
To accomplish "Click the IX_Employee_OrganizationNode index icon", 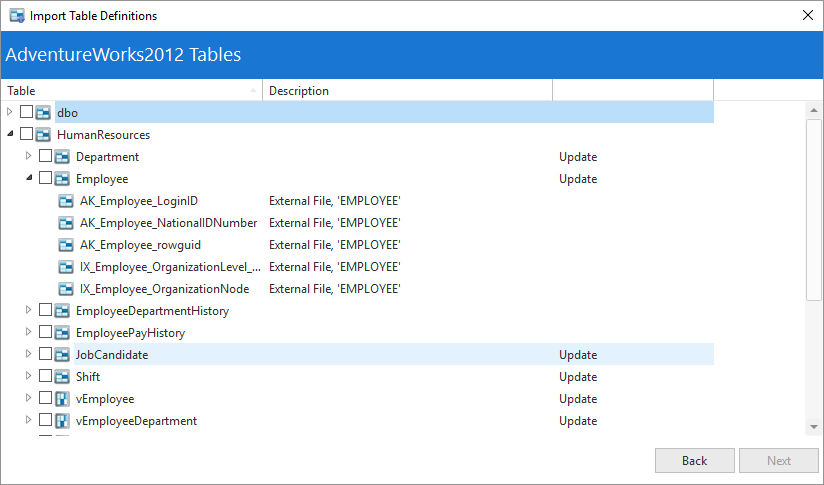I will (66, 289).
